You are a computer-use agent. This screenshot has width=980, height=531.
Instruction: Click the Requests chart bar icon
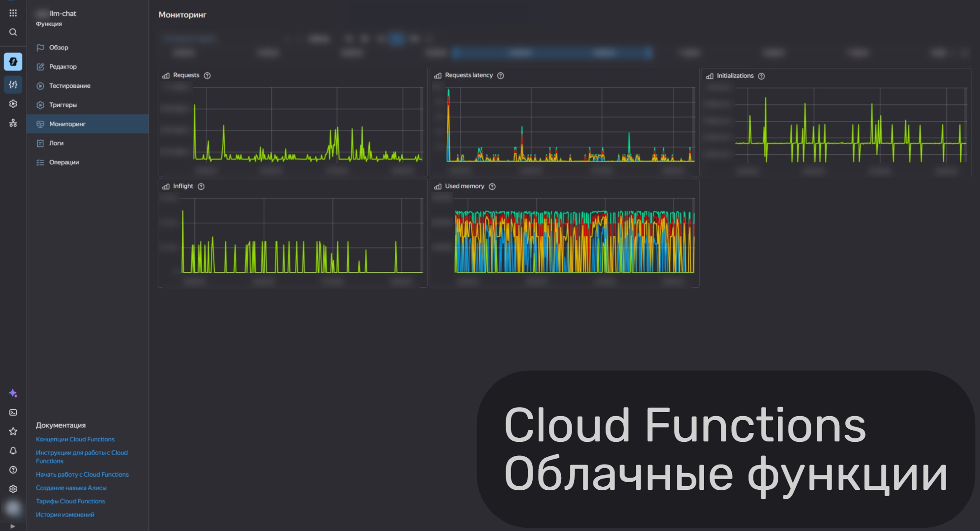click(166, 76)
